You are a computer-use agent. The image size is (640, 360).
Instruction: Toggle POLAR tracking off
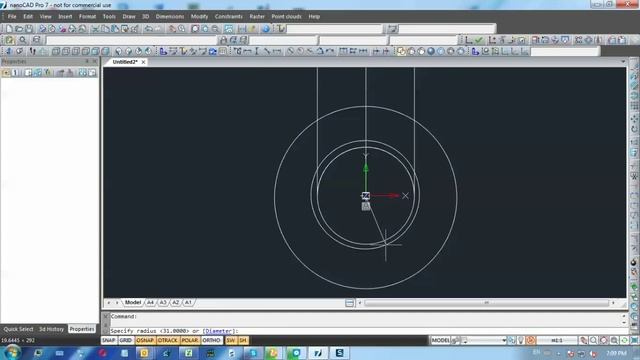pos(189,340)
